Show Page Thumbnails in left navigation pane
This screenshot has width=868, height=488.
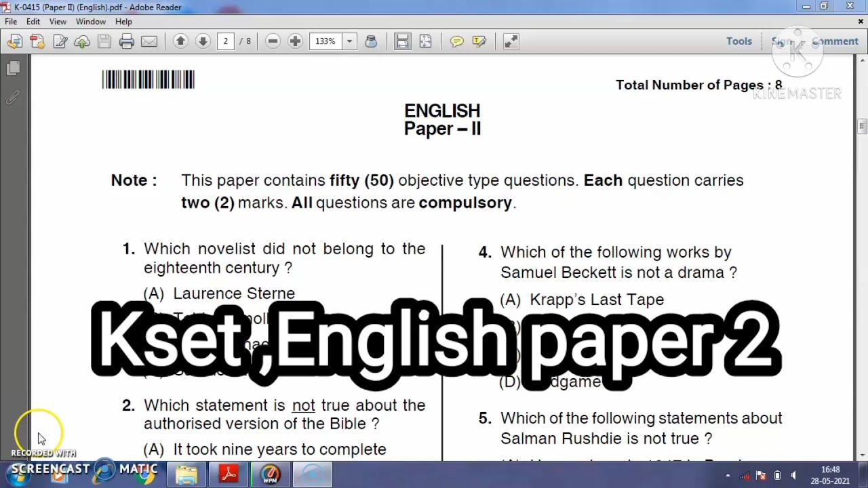[13, 68]
